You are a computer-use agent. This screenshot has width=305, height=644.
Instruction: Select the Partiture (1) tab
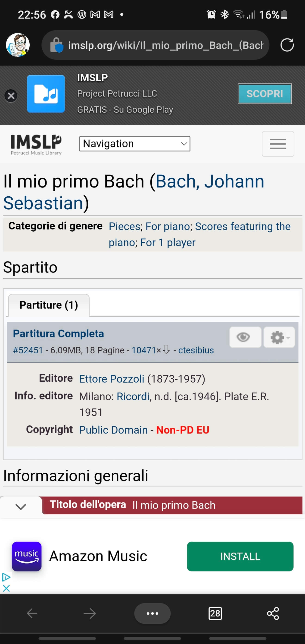pyautogui.click(x=49, y=305)
